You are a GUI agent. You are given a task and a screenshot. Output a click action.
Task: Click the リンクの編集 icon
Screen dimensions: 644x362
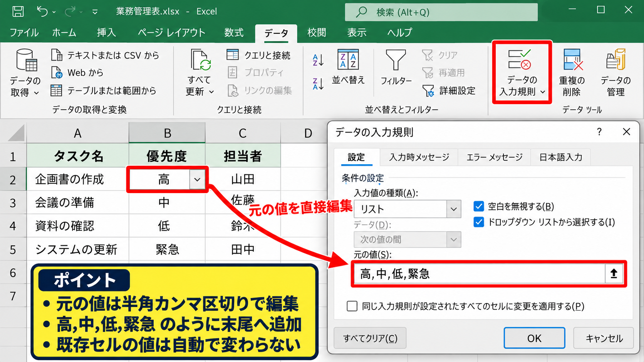(x=233, y=90)
